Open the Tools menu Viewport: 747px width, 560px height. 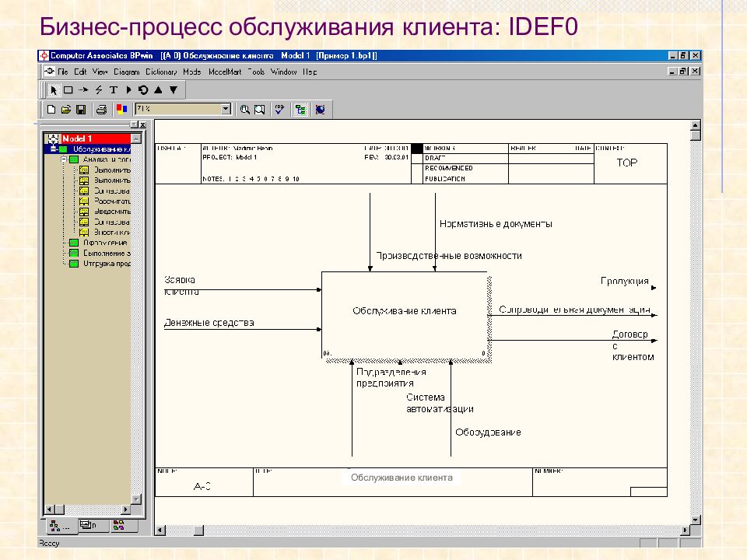256,72
